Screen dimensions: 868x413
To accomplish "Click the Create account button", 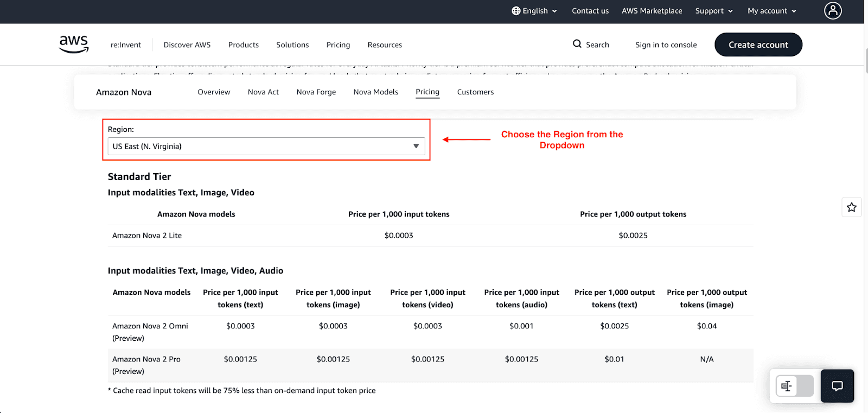I will pyautogui.click(x=758, y=45).
